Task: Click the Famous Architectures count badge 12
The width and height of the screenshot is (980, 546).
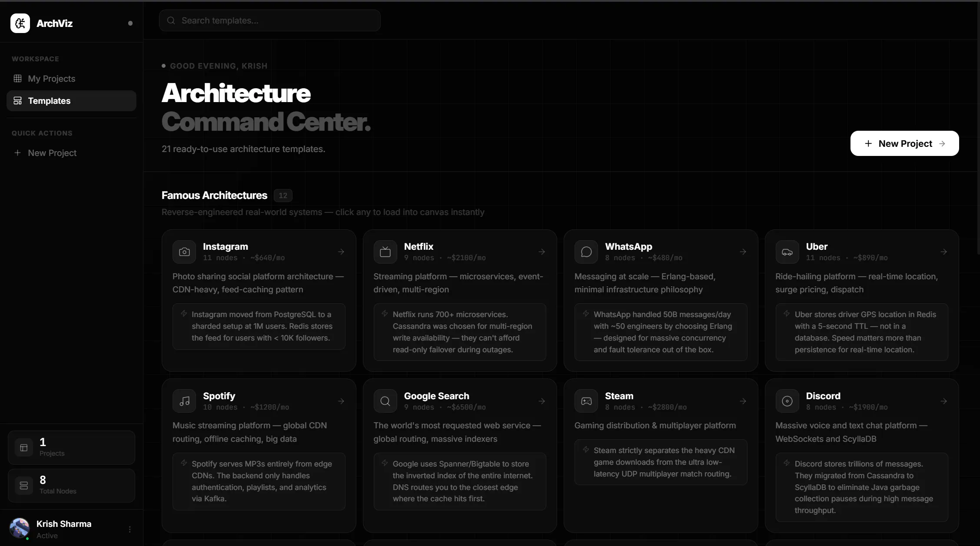Action: [283, 195]
